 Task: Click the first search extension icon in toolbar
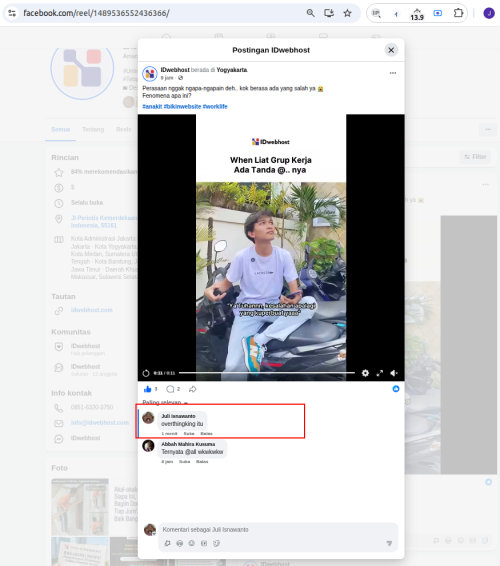[x=376, y=13]
